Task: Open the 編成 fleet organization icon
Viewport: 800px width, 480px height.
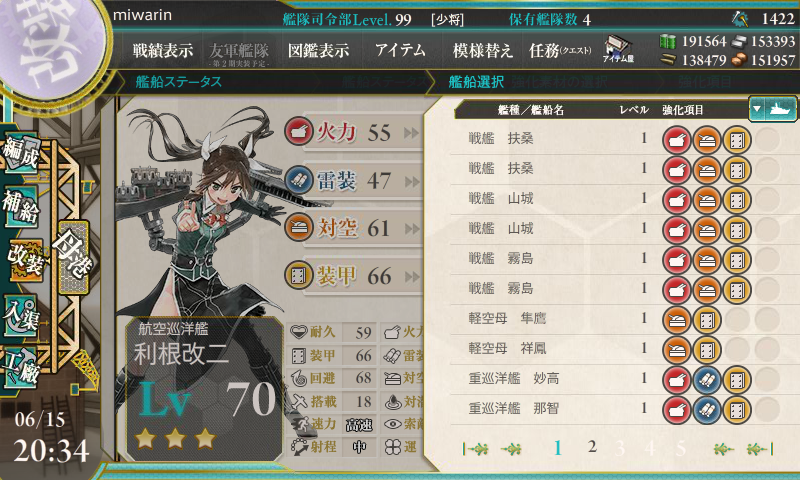Action: click(20, 153)
